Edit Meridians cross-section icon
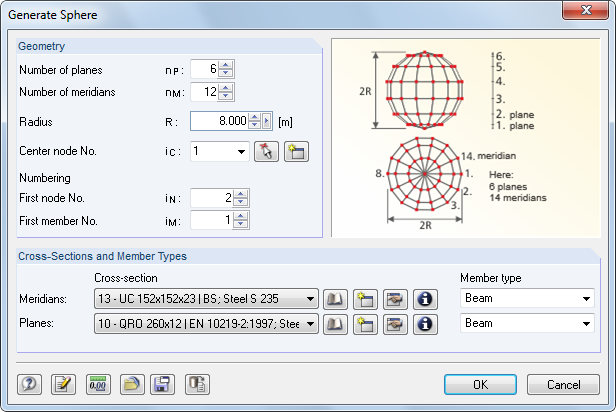The height and width of the screenshot is (412, 616). (x=395, y=299)
